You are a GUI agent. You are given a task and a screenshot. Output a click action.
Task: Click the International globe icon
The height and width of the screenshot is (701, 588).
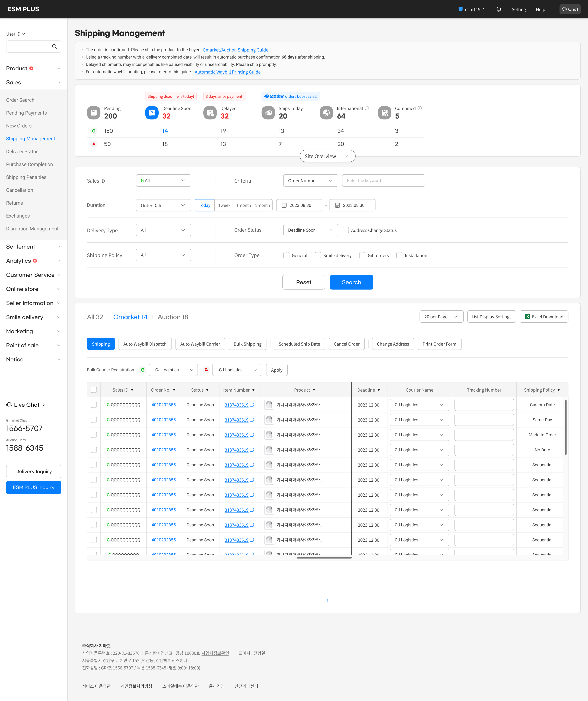[x=326, y=113]
